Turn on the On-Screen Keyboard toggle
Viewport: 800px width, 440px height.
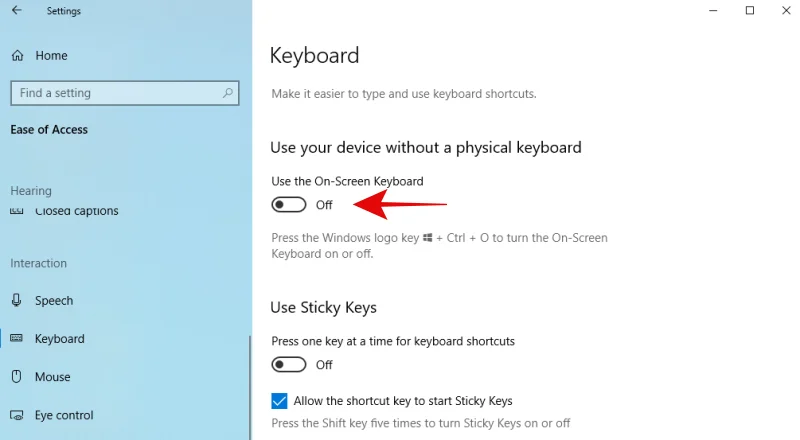[289, 205]
